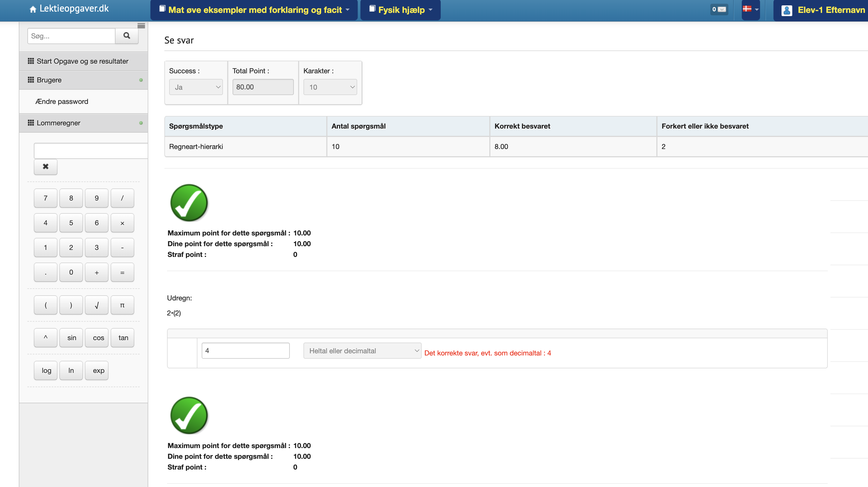Screen dimensions: 868x487
Task: Click the home icon beside Lektieopgaver.dk
Action: (33, 9)
